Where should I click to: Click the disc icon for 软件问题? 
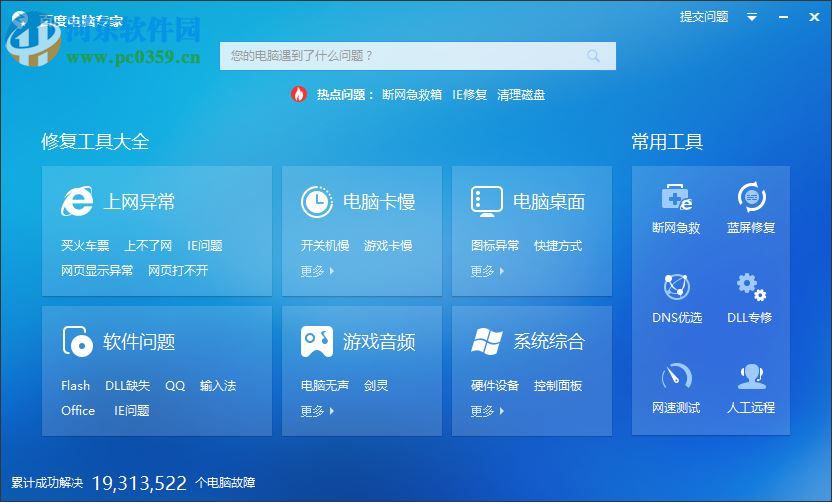pos(77,341)
